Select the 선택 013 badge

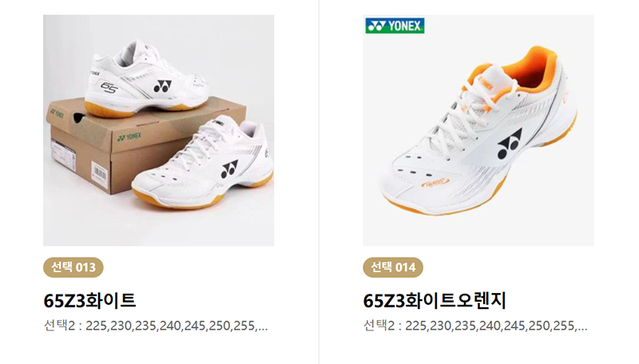click(x=73, y=267)
